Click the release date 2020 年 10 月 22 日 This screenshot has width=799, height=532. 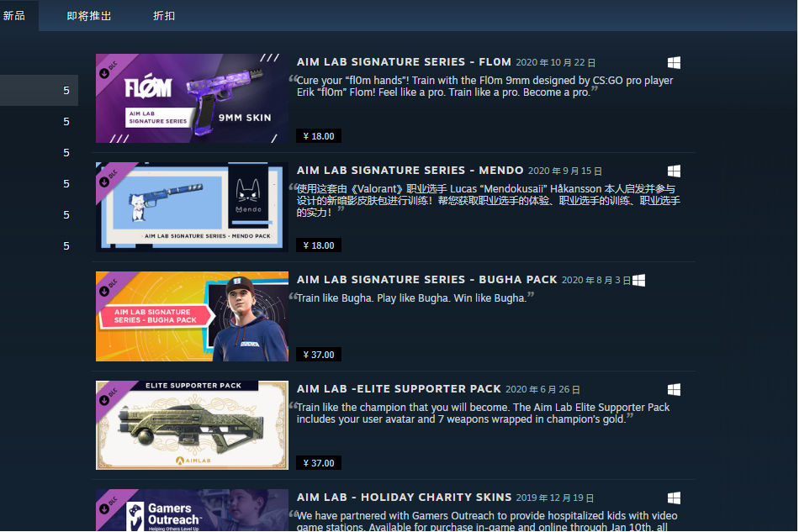click(x=555, y=63)
